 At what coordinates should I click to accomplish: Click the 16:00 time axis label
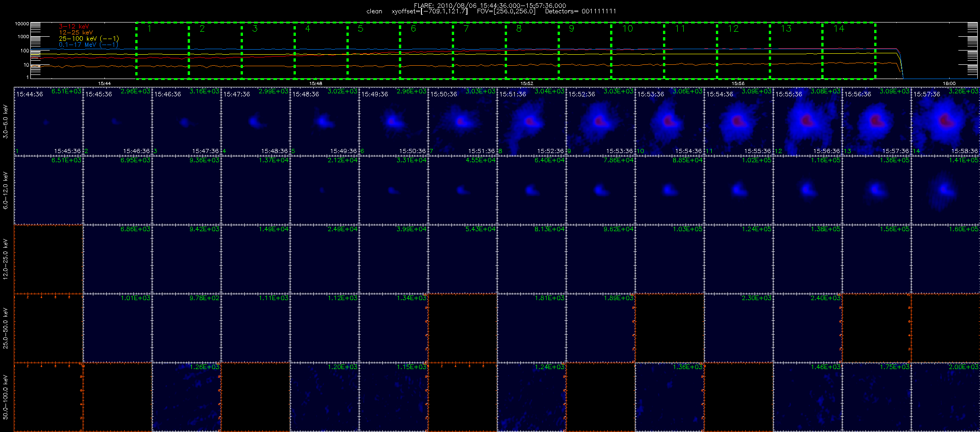coord(949,83)
